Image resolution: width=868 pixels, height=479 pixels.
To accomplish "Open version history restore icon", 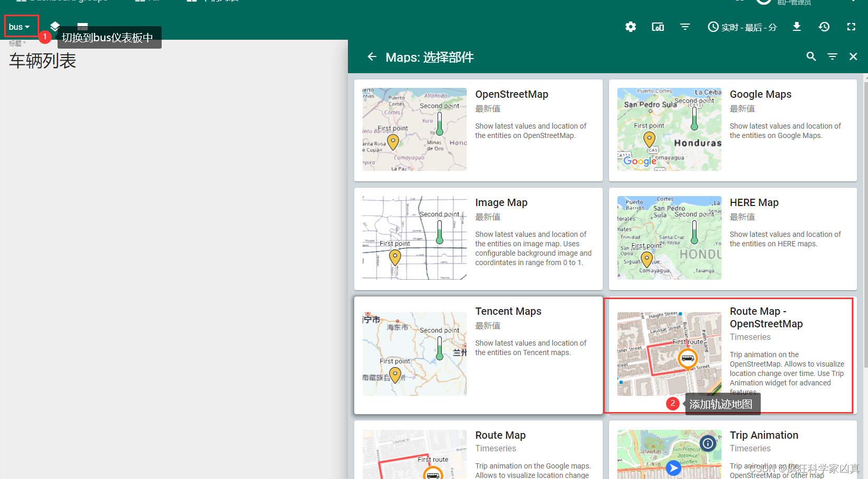I will click(x=824, y=27).
